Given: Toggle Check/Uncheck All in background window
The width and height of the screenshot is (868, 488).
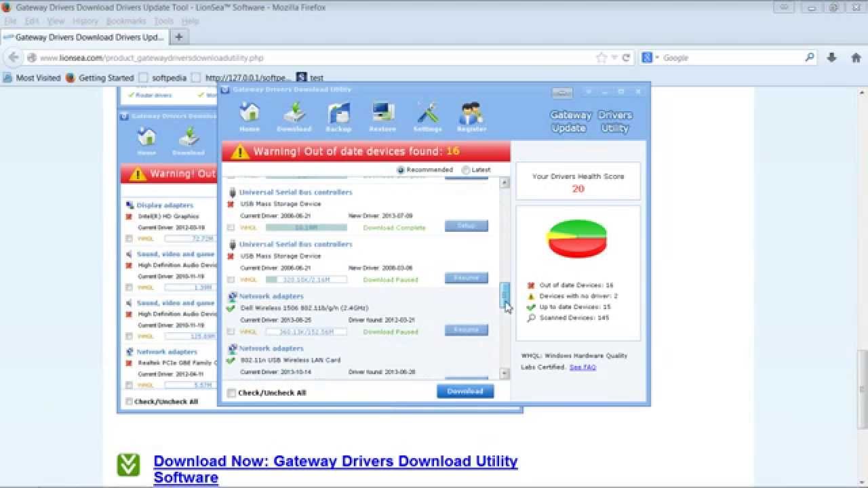Looking at the screenshot, I should click(129, 402).
